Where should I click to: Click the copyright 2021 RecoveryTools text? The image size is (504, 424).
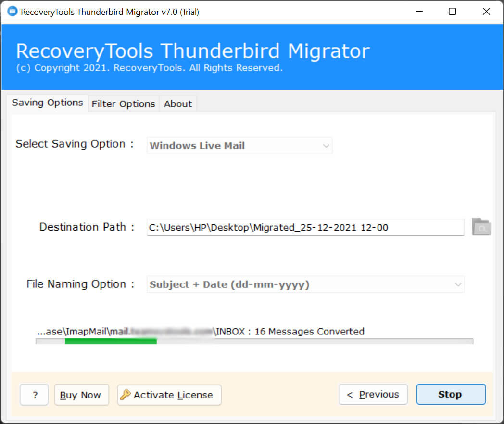click(x=150, y=68)
